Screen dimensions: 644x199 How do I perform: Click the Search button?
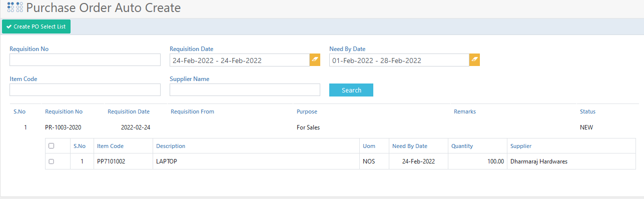351,90
